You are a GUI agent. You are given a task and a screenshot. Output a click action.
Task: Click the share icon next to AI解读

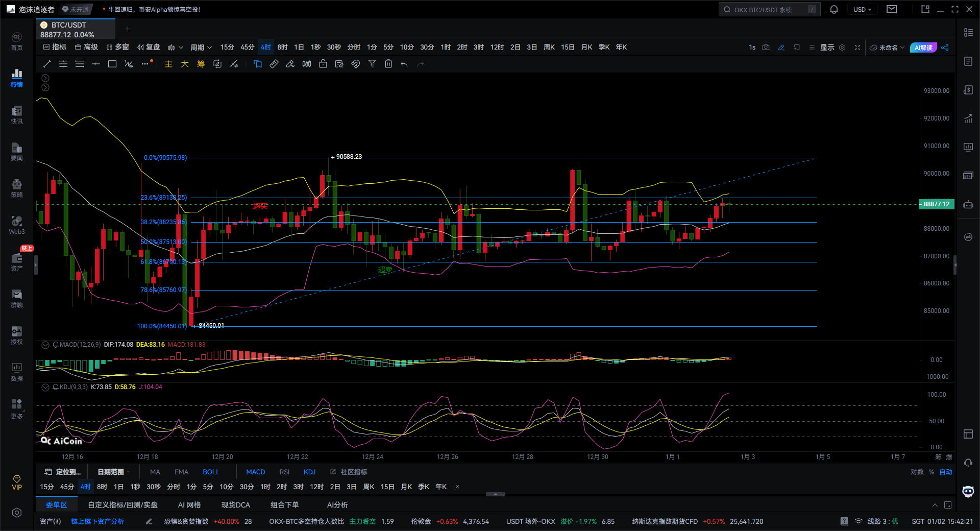[x=945, y=47]
